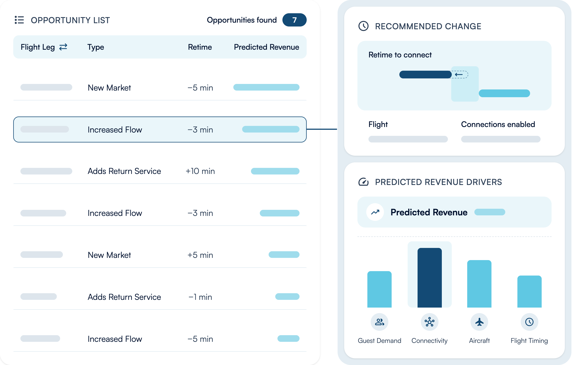The image size is (588, 365).
Task: Click the Flight Timing bar in the chart
Action: tap(529, 291)
